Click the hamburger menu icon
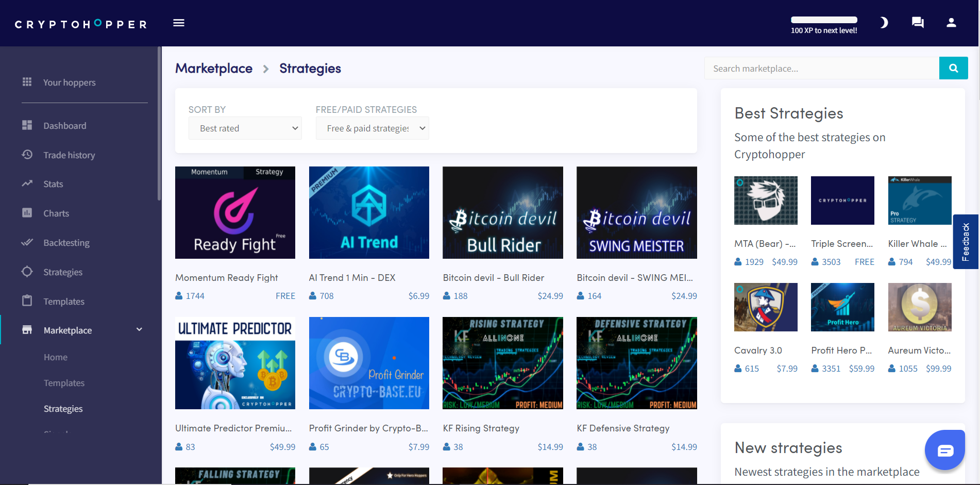Viewport: 980px width, 485px height. pos(179,23)
